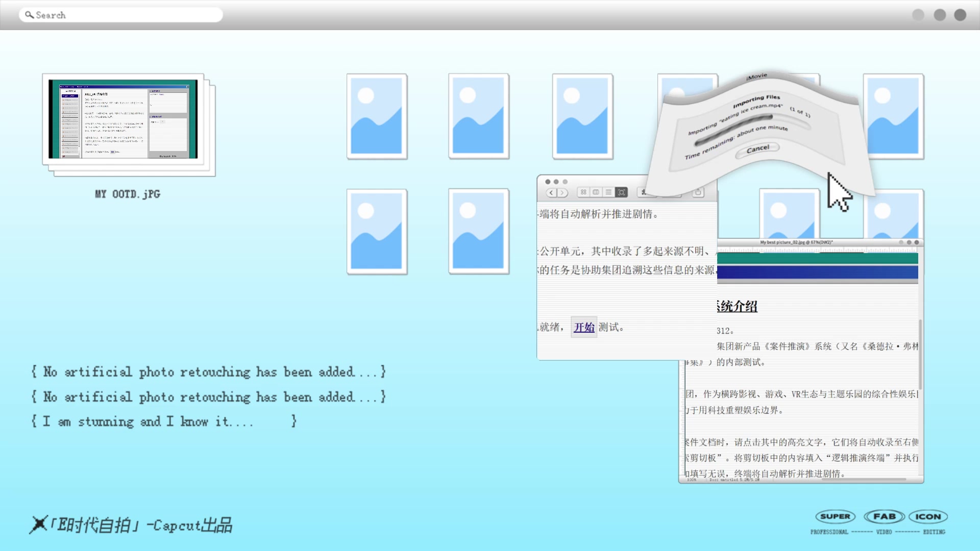Select the highlighted cover flow view button

click(621, 192)
